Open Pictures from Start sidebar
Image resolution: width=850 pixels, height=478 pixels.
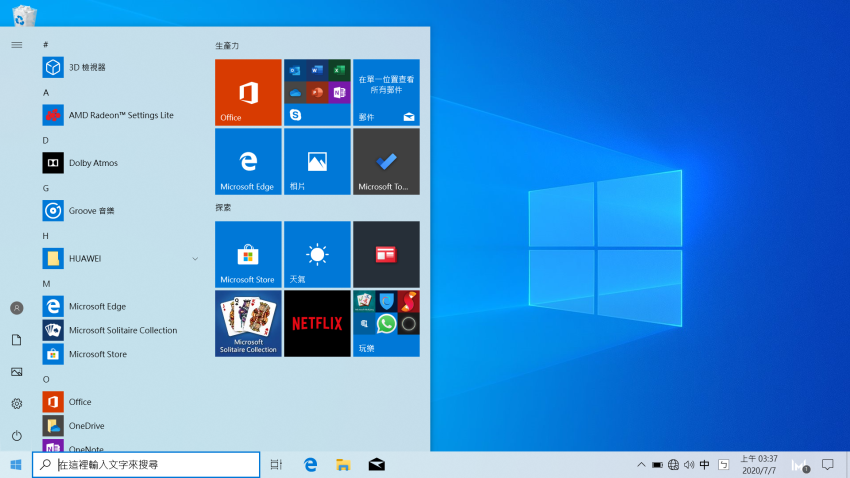[x=17, y=372]
